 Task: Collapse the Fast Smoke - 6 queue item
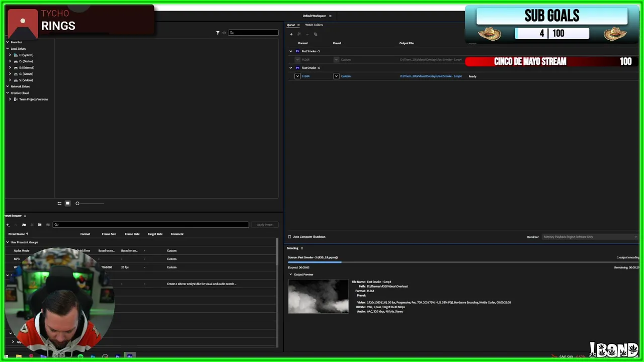290,68
